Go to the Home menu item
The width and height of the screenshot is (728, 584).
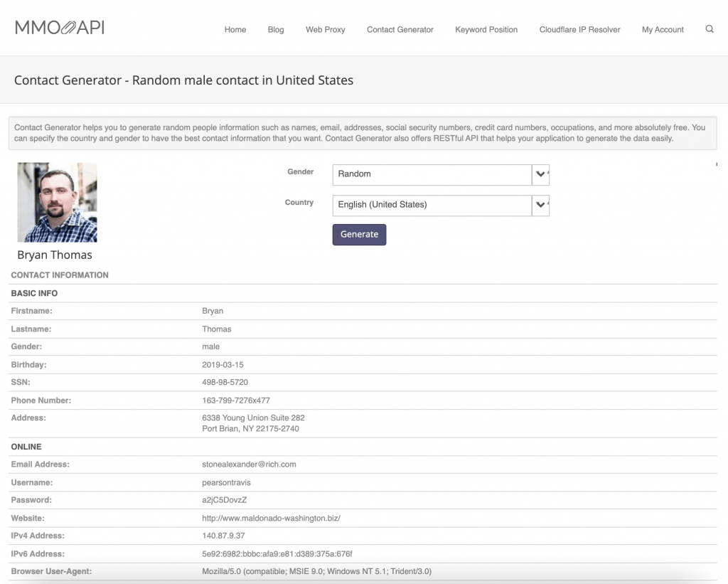tap(235, 30)
